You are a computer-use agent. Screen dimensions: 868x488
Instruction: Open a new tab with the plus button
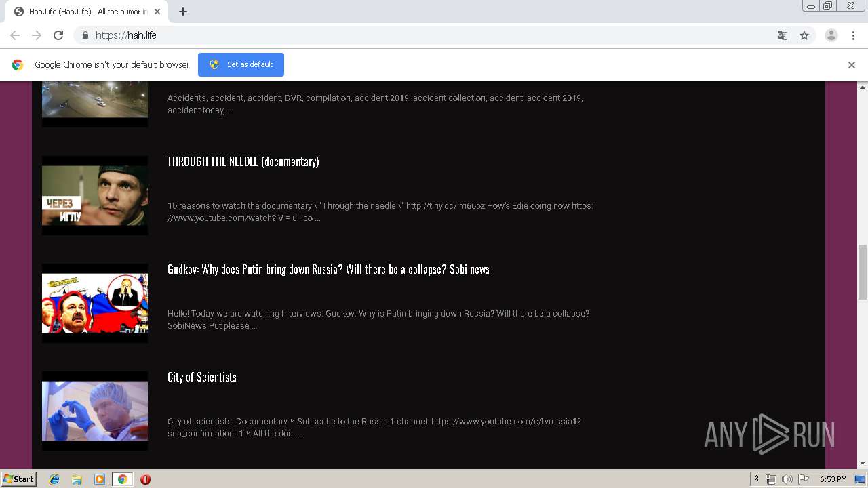point(183,12)
